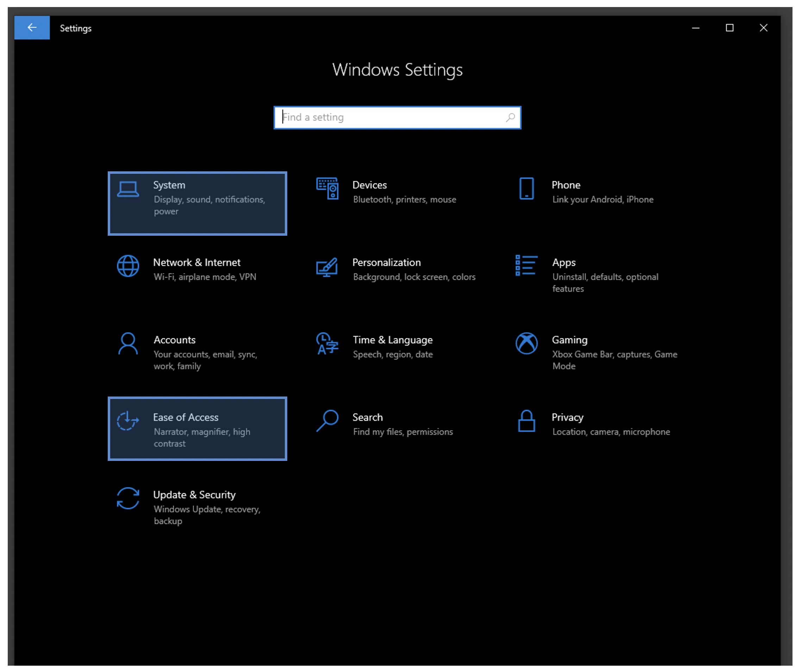Click the Apps list icon
Image resolution: width=802 pixels, height=672 pixels.
(x=527, y=266)
